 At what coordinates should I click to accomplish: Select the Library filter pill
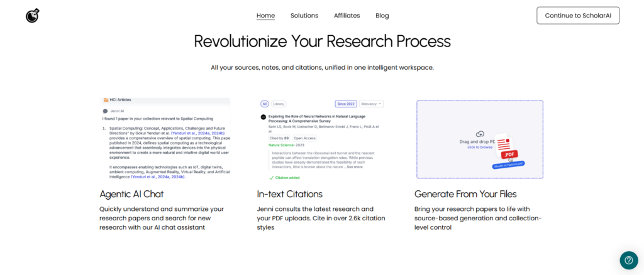(279, 104)
